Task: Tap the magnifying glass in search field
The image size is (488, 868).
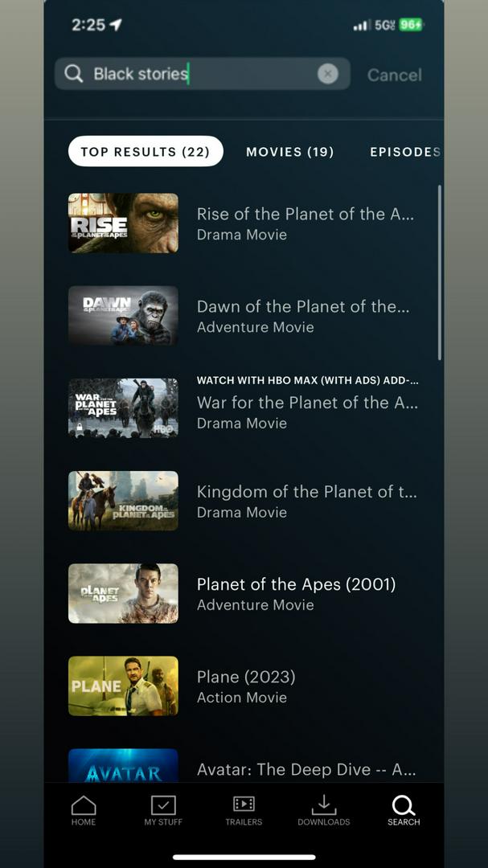Action: 74,74
